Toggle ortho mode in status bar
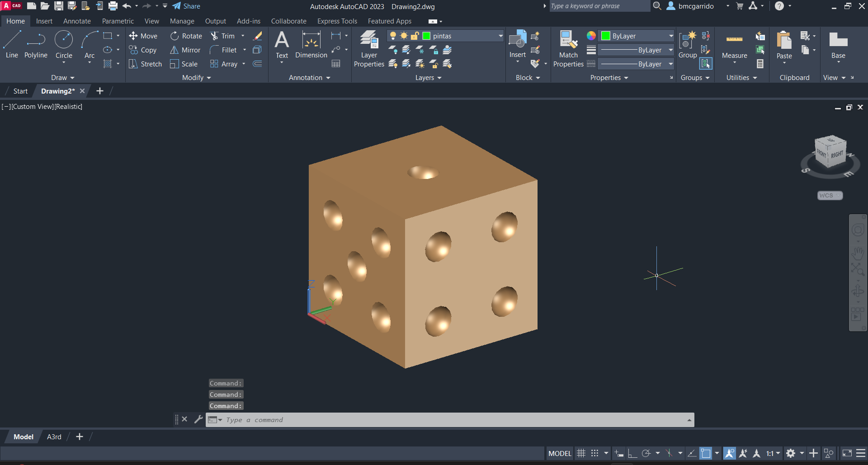 pos(632,453)
